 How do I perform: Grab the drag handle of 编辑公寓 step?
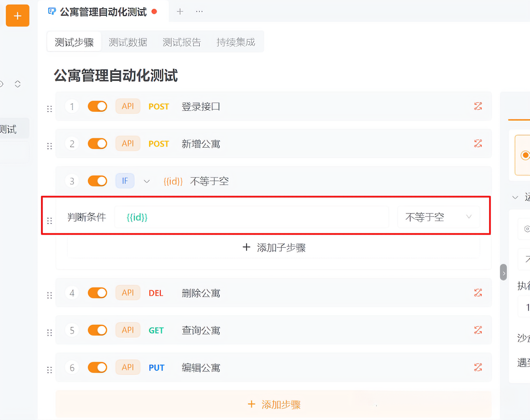click(50, 370)
